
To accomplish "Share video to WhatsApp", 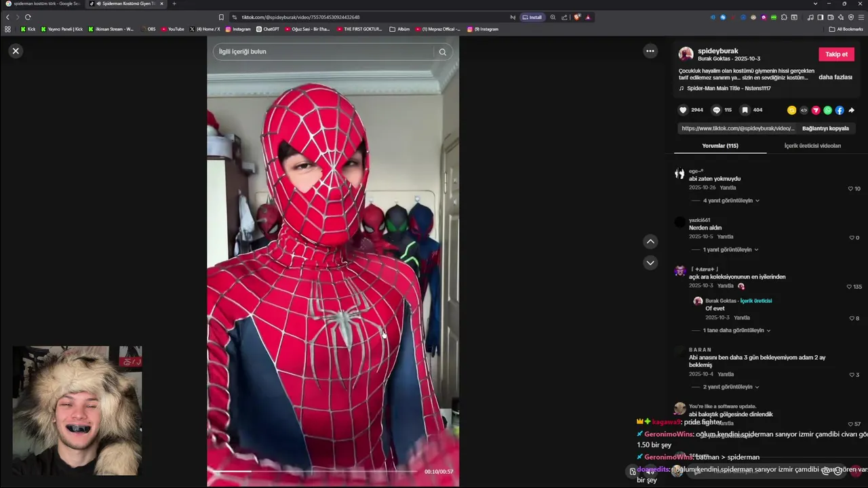I will click(827, 110).
